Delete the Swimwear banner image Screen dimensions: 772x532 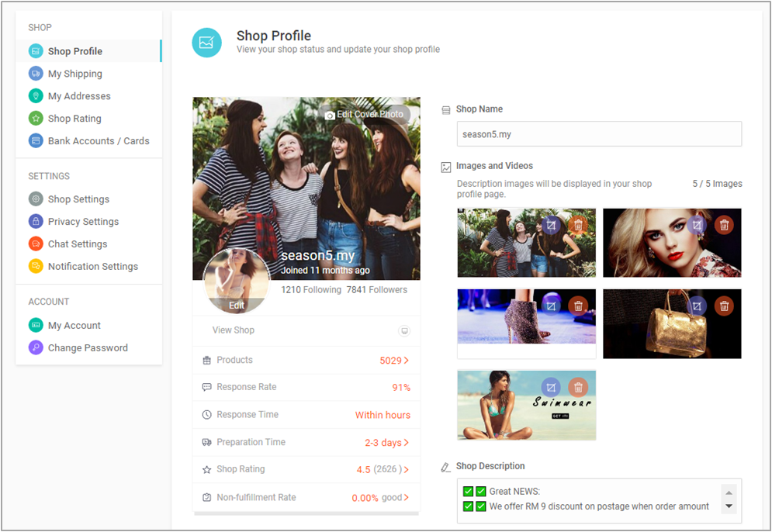pyautogui.click(x=578, y=387)
